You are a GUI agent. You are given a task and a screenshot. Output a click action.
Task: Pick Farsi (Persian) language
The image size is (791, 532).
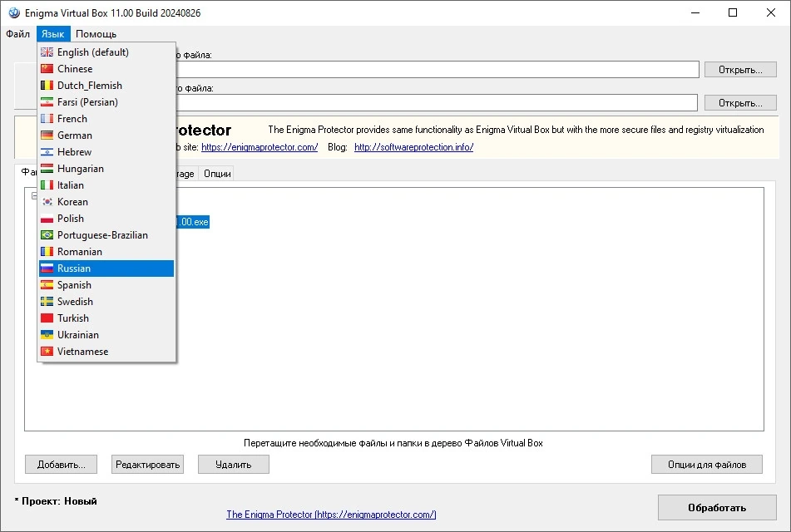point(106,102)
